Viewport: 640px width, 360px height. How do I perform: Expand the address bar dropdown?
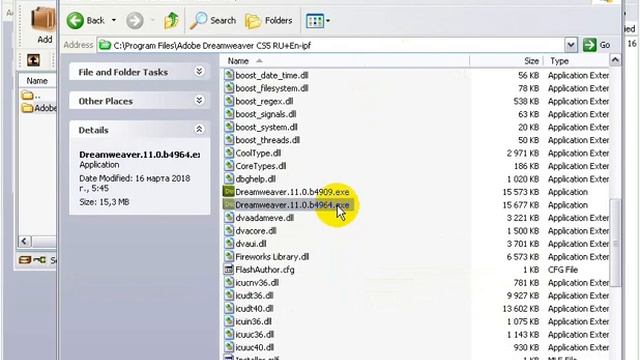tap(571, 45)
